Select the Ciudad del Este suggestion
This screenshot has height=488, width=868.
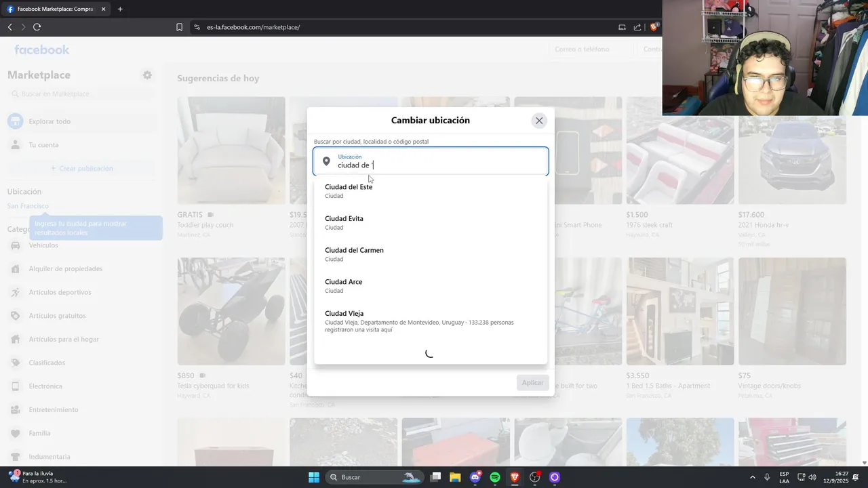click(431, 191)
